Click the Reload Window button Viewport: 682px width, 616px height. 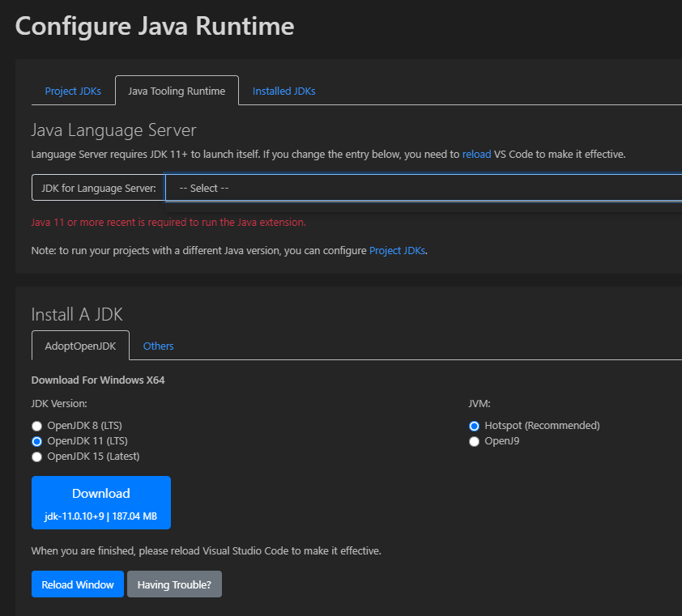click(78, 584)
